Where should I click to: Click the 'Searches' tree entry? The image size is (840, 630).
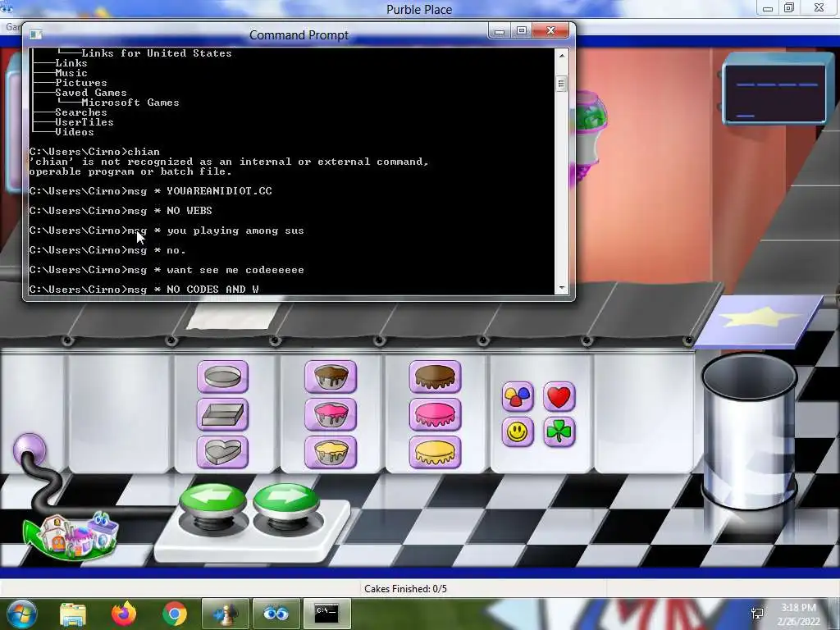click(x=81, y=112)
